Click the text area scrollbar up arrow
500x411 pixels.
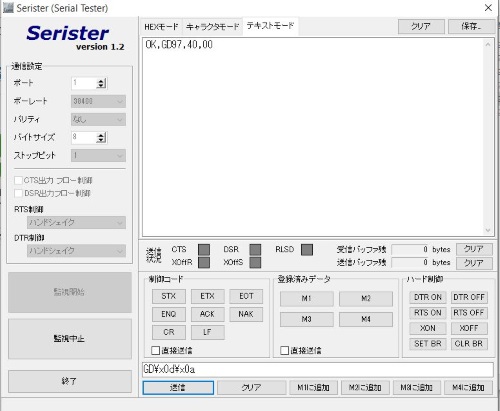click(488, 44)
